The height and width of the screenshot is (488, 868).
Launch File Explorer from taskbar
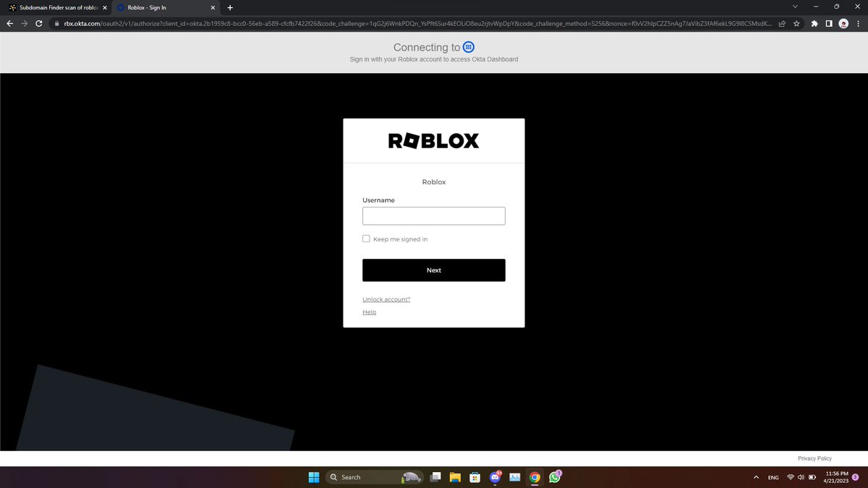coord(455,477)
